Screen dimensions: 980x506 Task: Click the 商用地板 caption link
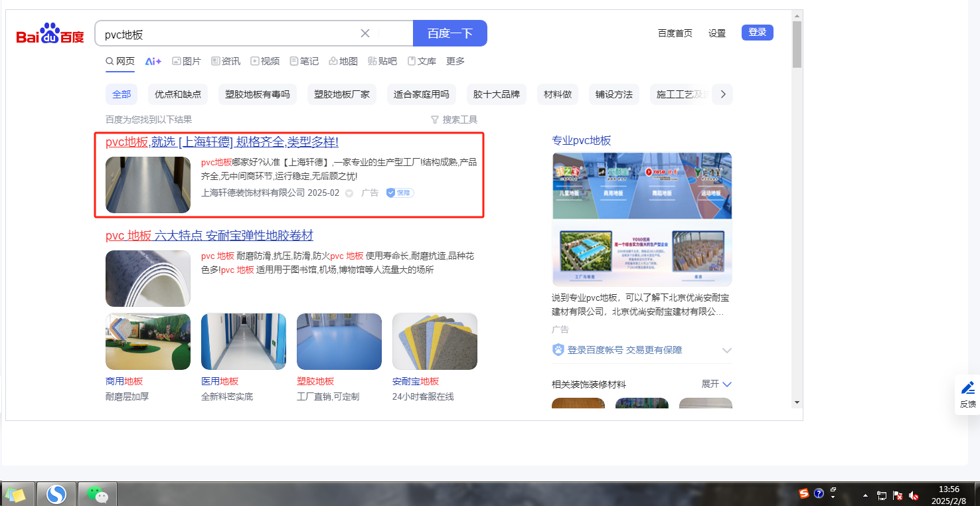(124, 381)
